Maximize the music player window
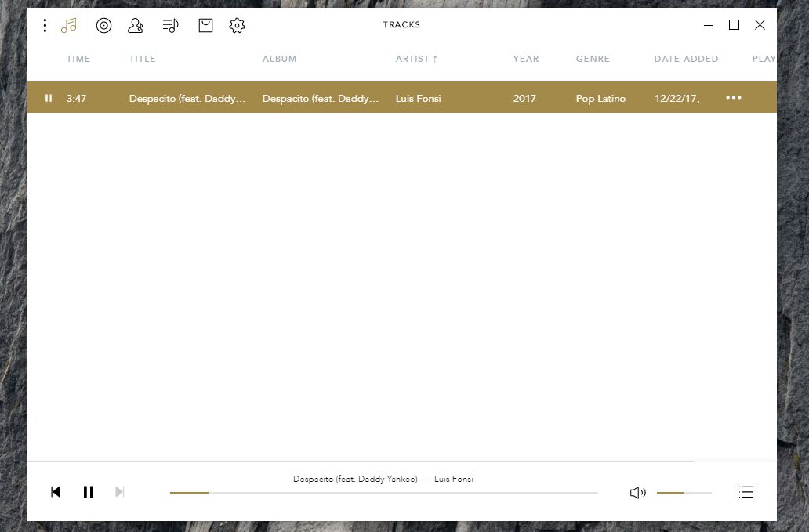The height and width of the screenshot is (532, 809). coord(734,25)
